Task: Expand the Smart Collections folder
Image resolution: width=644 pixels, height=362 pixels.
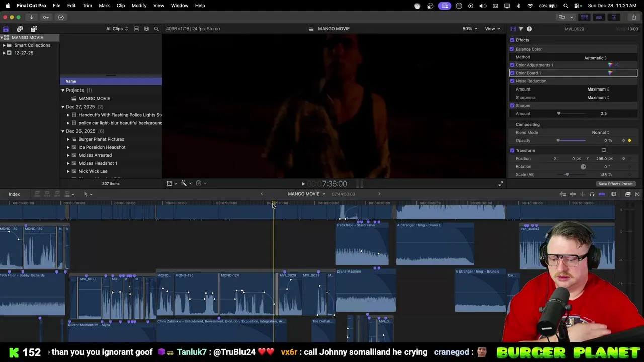Action: pyautogui.click(x=4, y=45)
